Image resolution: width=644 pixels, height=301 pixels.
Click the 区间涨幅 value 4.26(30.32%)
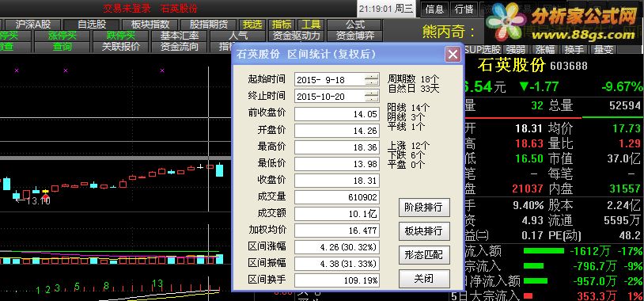click(x=337, y=247)
